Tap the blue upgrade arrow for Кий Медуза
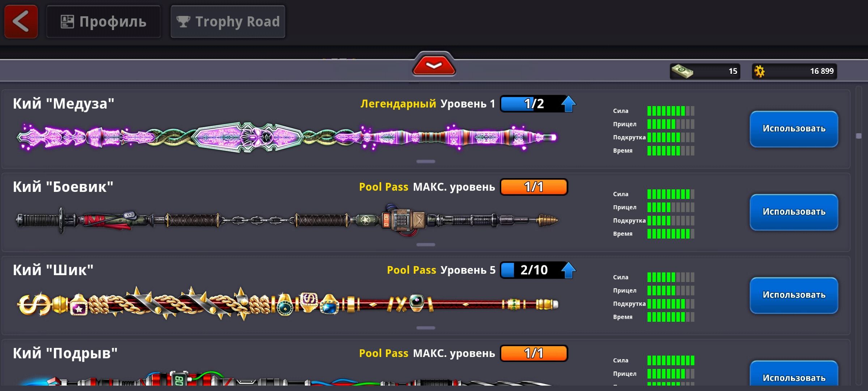The height and width of the screenshot is (391, 868). pos(569,104)
